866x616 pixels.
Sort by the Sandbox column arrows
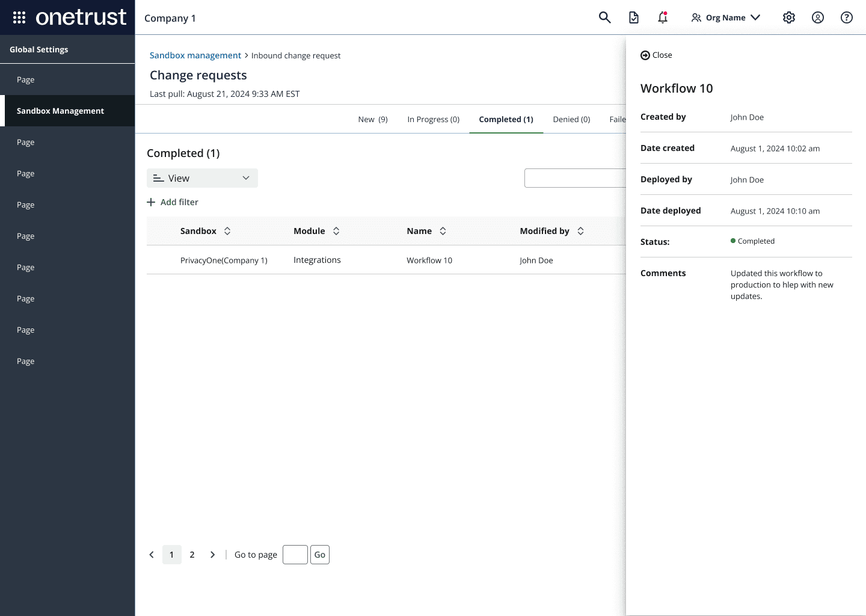click(227, 231)
